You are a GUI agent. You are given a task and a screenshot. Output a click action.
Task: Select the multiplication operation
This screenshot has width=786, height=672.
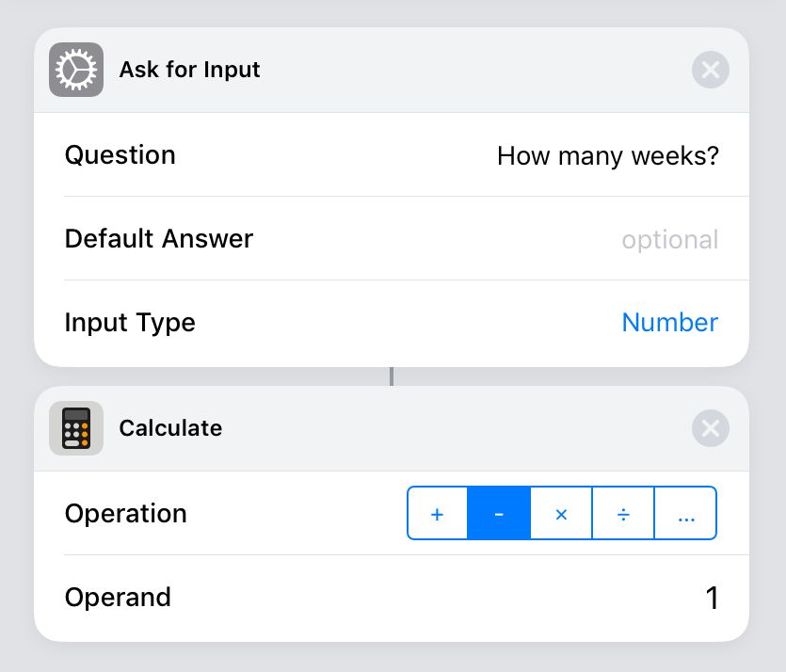pyautogui.click(x=561, y=513)
